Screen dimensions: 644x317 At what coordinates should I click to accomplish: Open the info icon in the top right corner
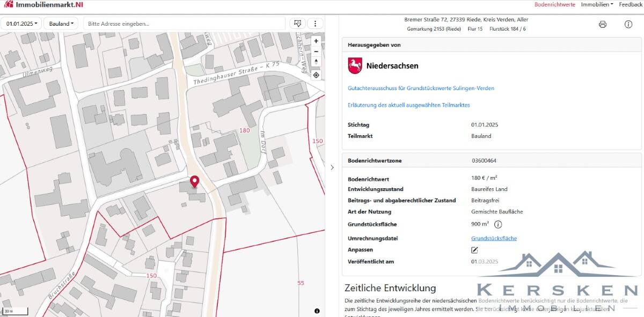click(x=628, y=24)
